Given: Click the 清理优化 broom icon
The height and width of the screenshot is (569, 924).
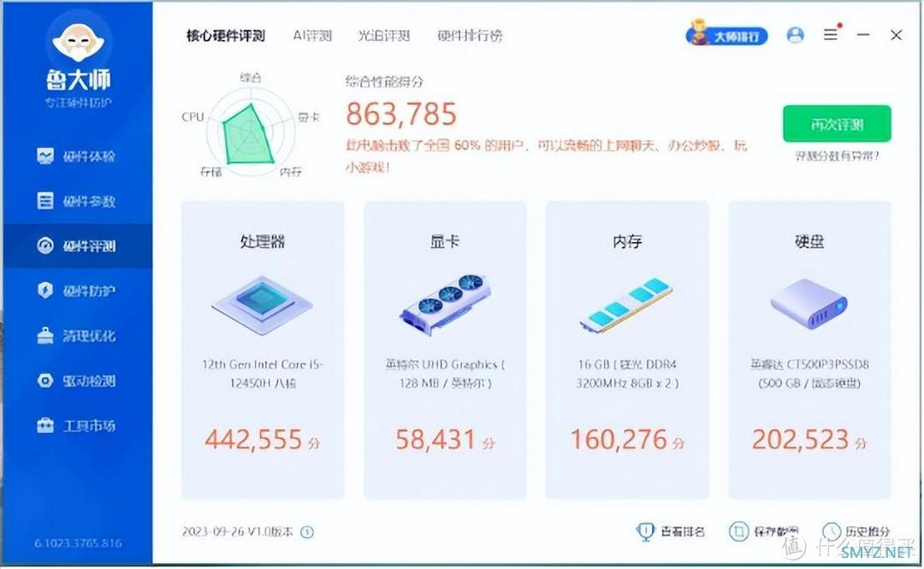Looking at the screenshot, I should [x=45, y=335].
